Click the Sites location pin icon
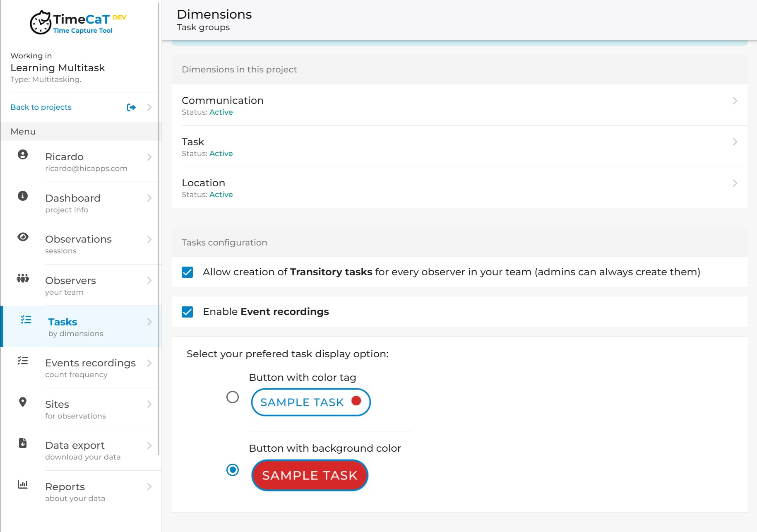The image size is (757, 532). point(23,402)
